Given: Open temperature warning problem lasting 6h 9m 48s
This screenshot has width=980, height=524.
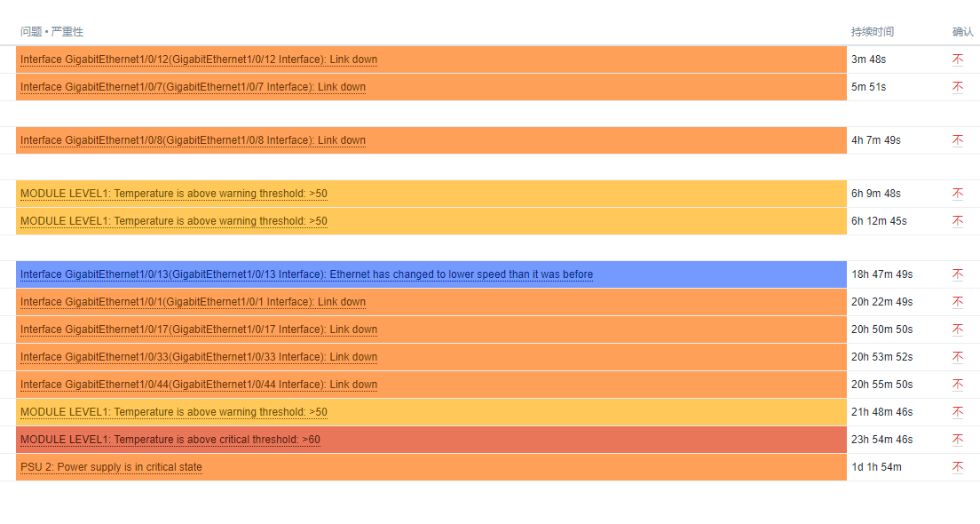Looking at the screenshot, I should [x=173, y=194].
